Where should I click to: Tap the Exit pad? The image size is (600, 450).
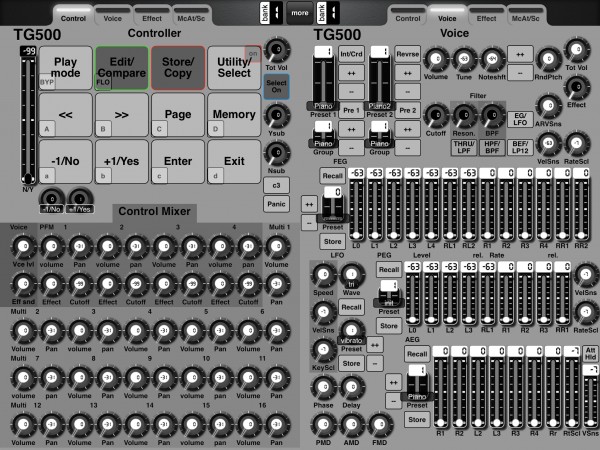click(234, 161)
